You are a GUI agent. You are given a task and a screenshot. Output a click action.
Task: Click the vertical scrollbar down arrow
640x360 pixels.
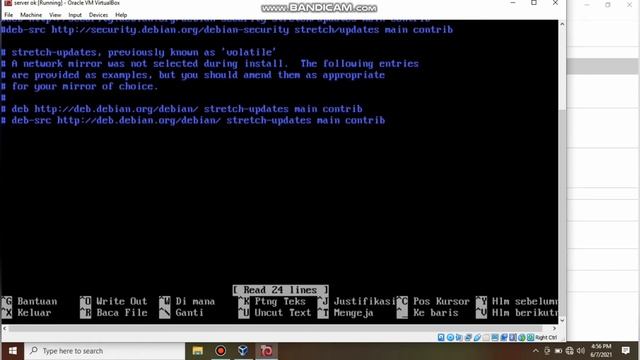(x=562, y=320)
